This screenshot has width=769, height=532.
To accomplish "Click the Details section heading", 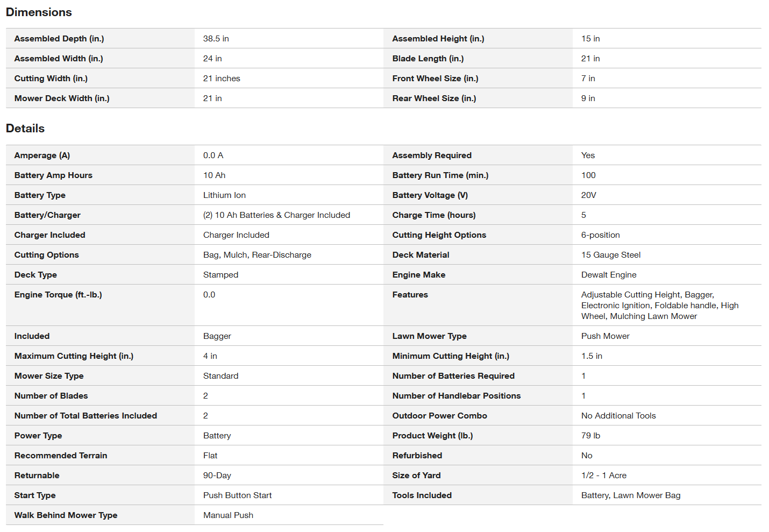I will (25, 129).
